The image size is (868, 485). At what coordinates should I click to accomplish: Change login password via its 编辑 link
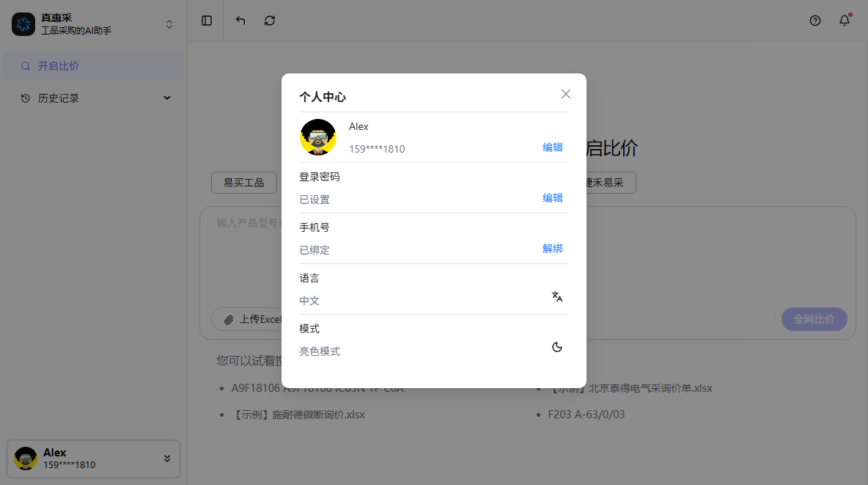[x=552, y=198]
